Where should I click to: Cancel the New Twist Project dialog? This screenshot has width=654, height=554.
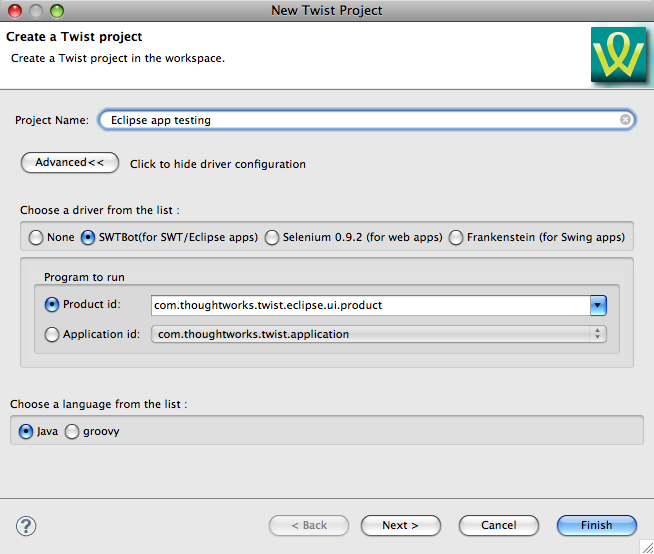pyautogui.click(x=498, y=525)
